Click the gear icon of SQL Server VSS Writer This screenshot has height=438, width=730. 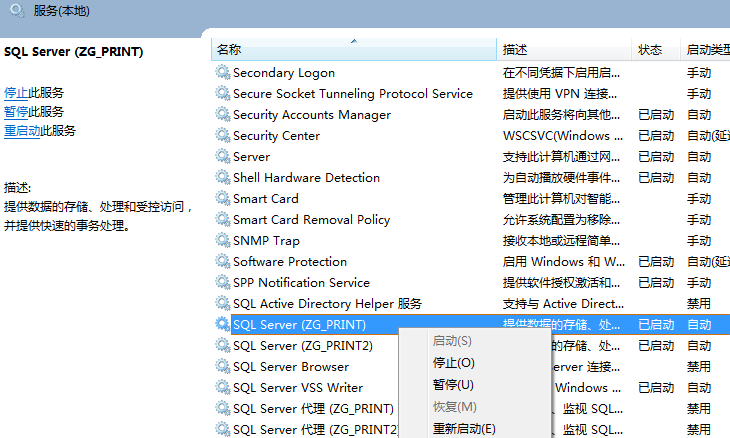[223, 388]
